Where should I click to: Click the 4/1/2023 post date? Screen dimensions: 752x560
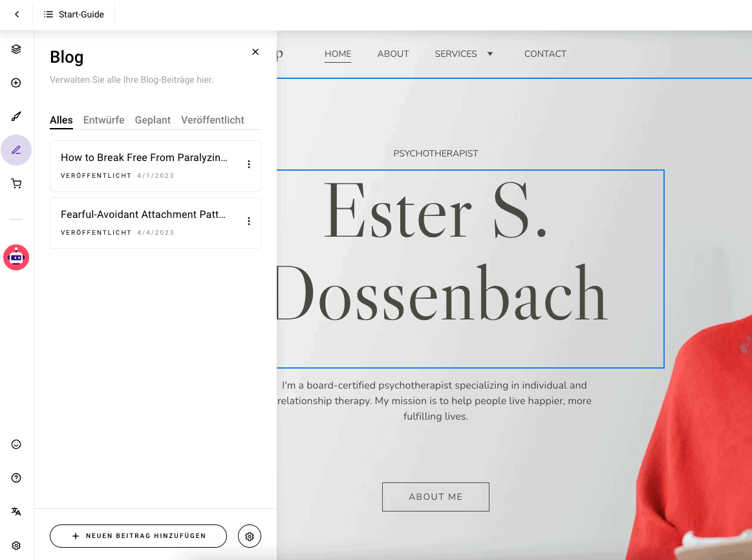click(155, 176)
